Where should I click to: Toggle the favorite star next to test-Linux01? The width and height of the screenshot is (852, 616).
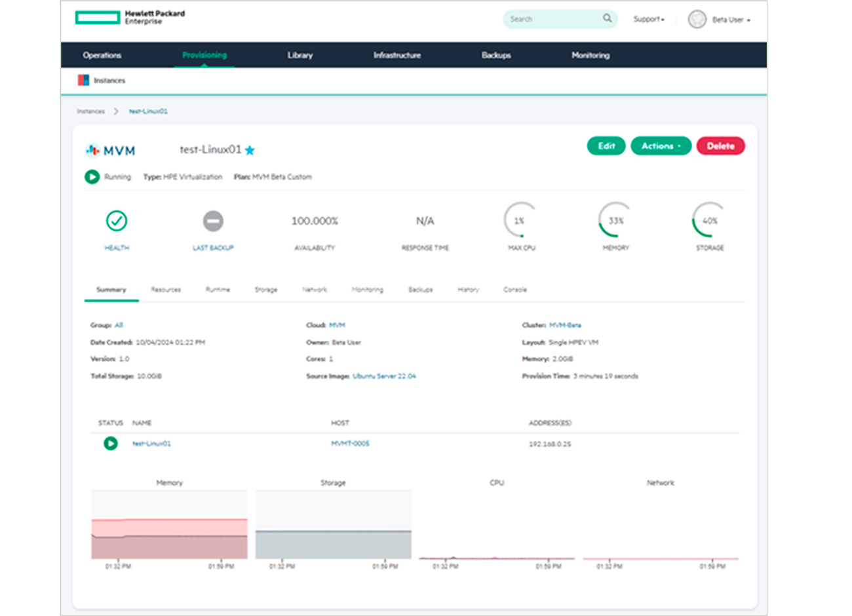point(250,150)
